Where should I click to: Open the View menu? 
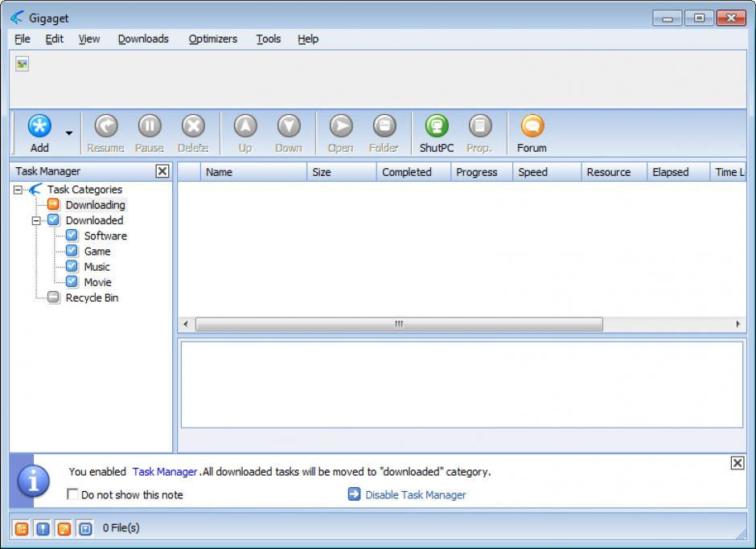click(x=89, y=39)
